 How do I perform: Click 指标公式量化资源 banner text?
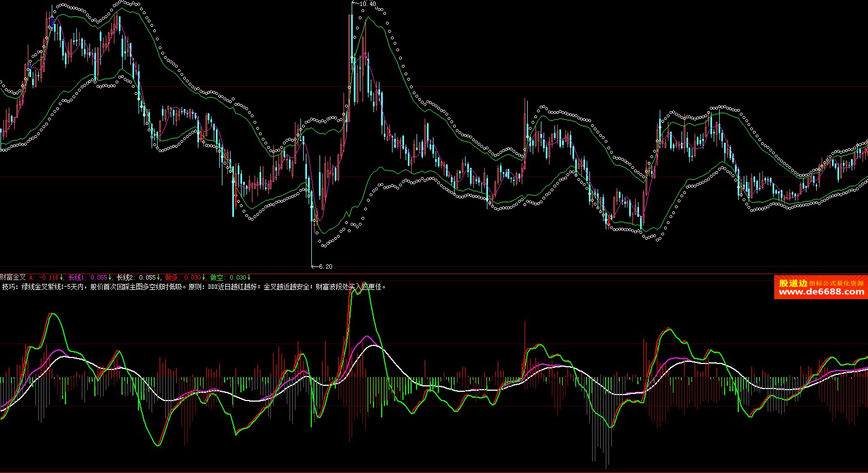pyautogui.click(x=836, y=283)
